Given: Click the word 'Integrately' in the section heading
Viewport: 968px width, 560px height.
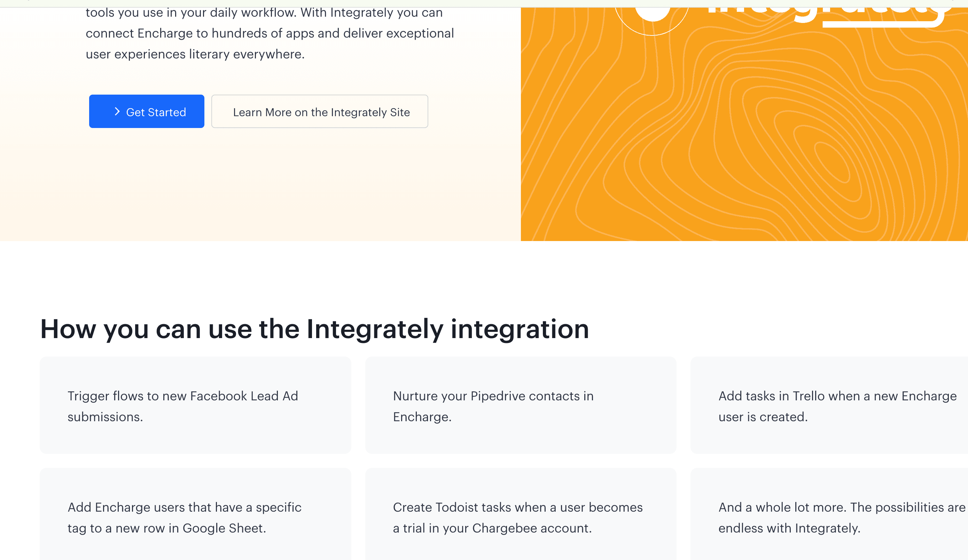Looking at the screenshot, I should point(375,329).
